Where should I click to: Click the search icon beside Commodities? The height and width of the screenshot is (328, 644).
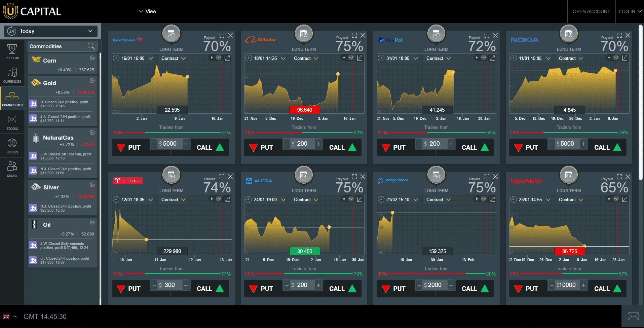click(91, 46)
